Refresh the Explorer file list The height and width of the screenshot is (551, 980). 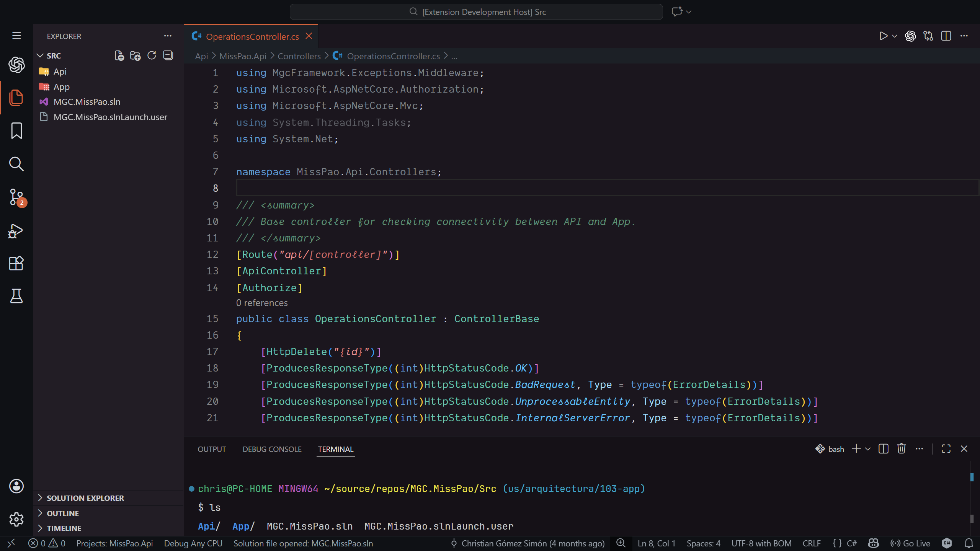tap(151, 55)
